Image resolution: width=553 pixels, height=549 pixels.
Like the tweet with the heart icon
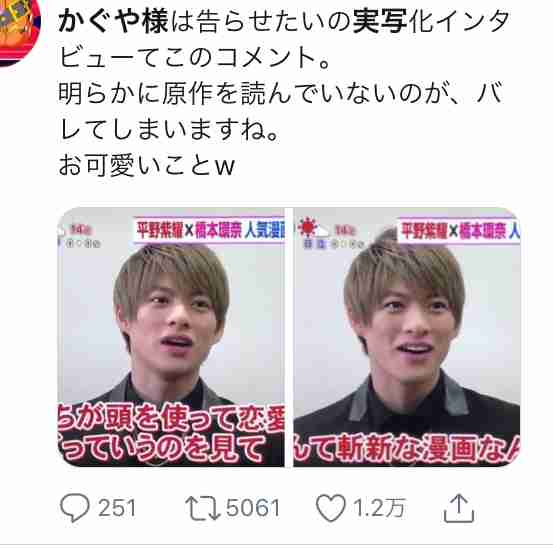pyautogui.click(x=330, y=508)
